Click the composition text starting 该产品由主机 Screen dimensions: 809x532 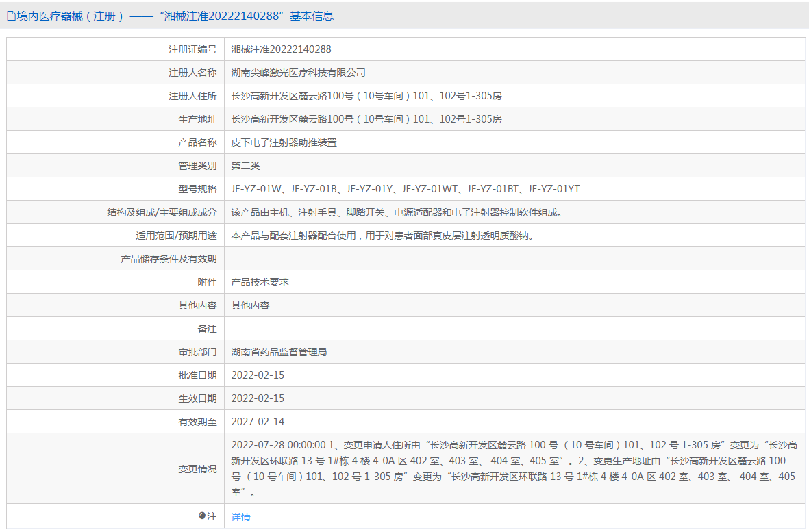pos(397,212)
